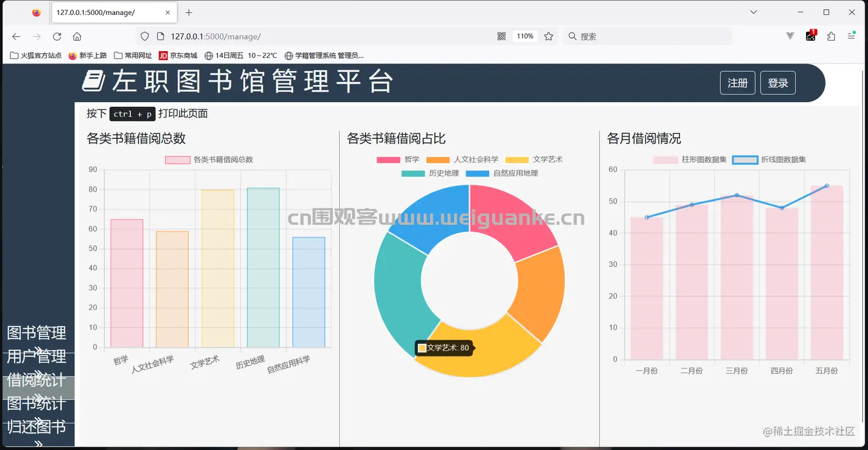Click the 各月借阅情况 heading

tap(644, 138)
